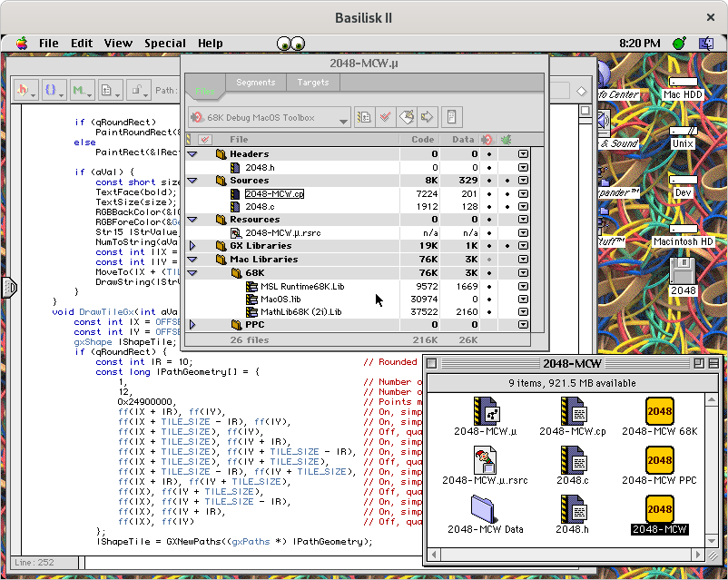Viewport: 728px width, 580px height.
Task: Click the Application menu icon in the menu bar
Action: [x=706, y=44]
